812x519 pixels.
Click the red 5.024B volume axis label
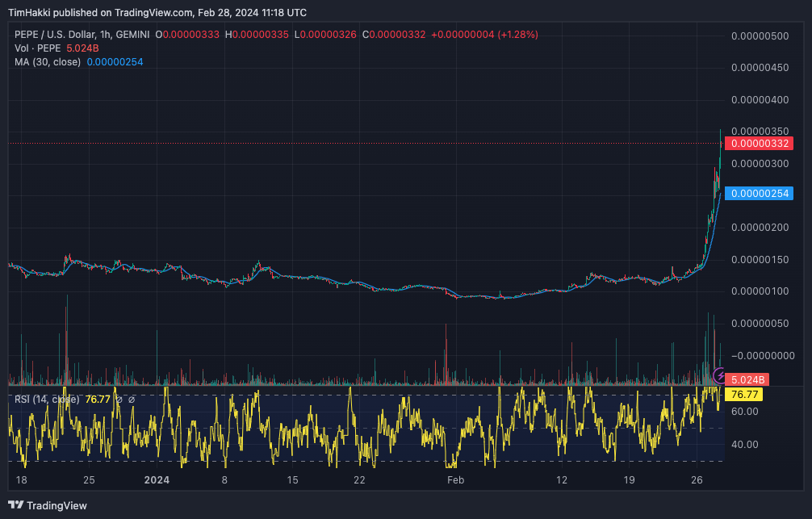(x=748, y=379)
